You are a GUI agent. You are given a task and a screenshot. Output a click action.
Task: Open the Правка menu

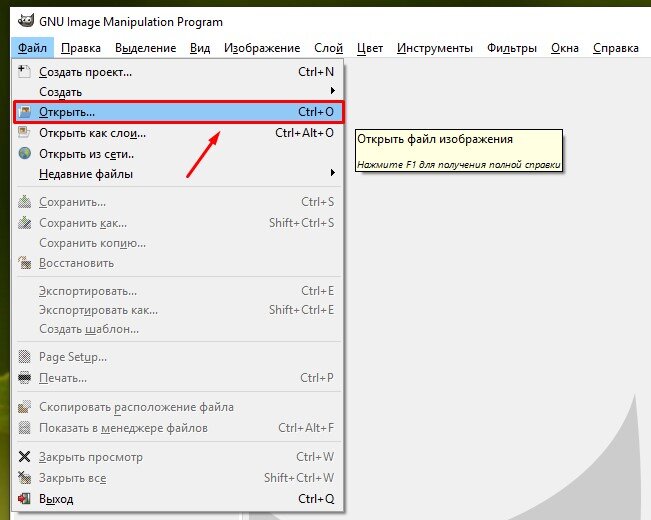81,48
